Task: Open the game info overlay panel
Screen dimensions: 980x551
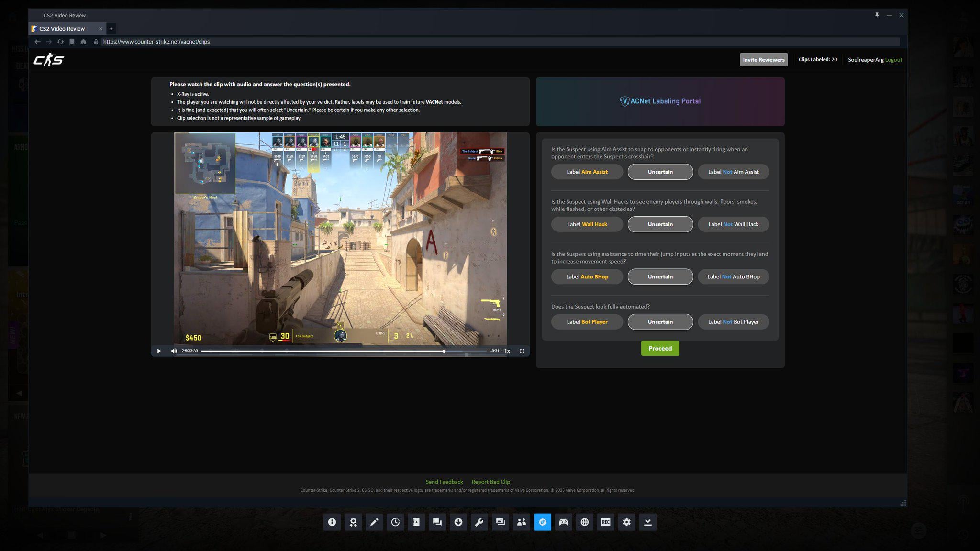Action: click(x=332, y=522)
